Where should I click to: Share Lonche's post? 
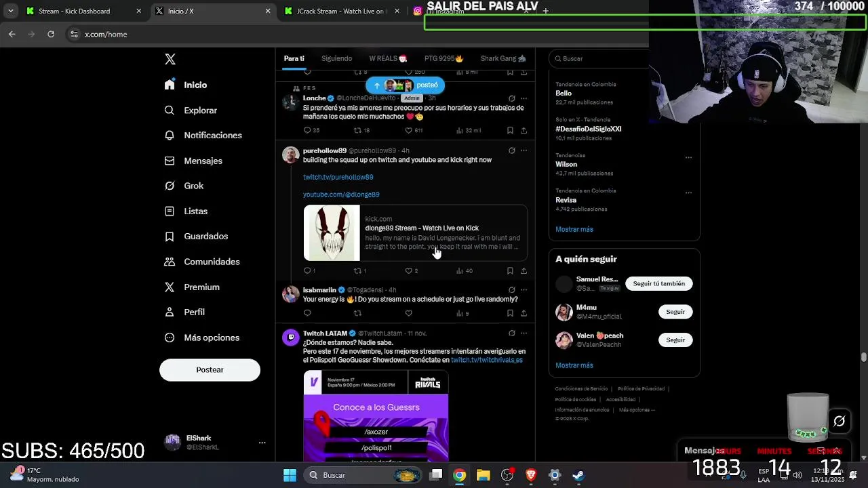[524, 130]
